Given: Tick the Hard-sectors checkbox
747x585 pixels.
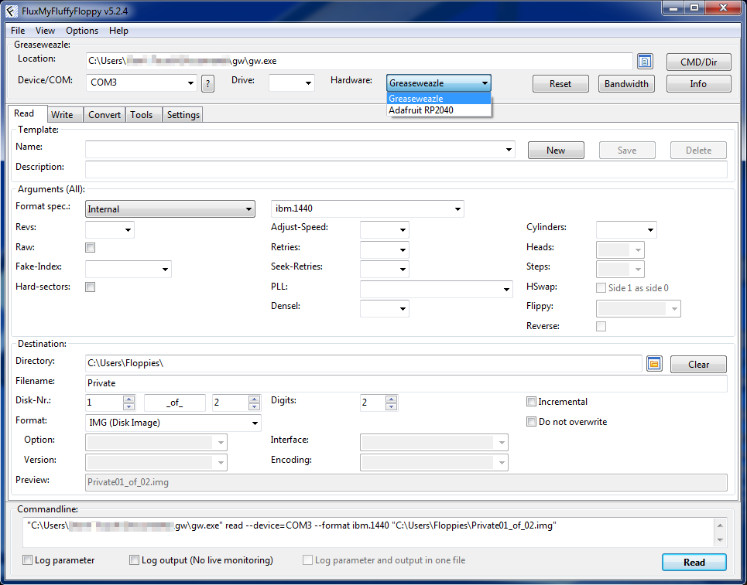Looking at the screenshot, I should (x=90, y=287).
